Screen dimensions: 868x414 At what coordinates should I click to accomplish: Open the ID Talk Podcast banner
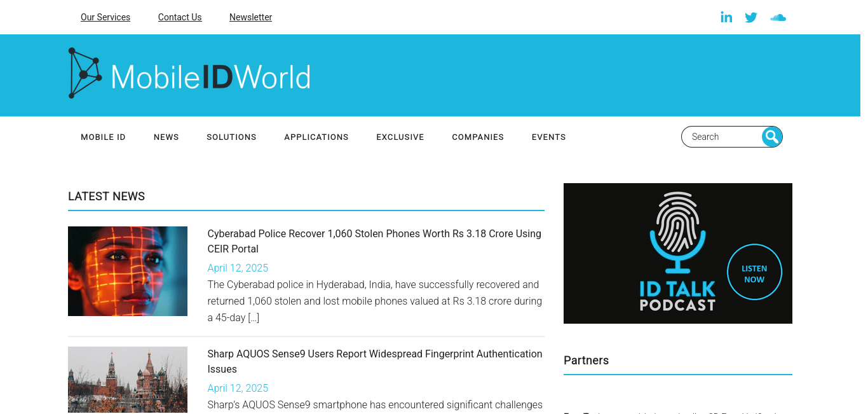click(x=677, y=253)
